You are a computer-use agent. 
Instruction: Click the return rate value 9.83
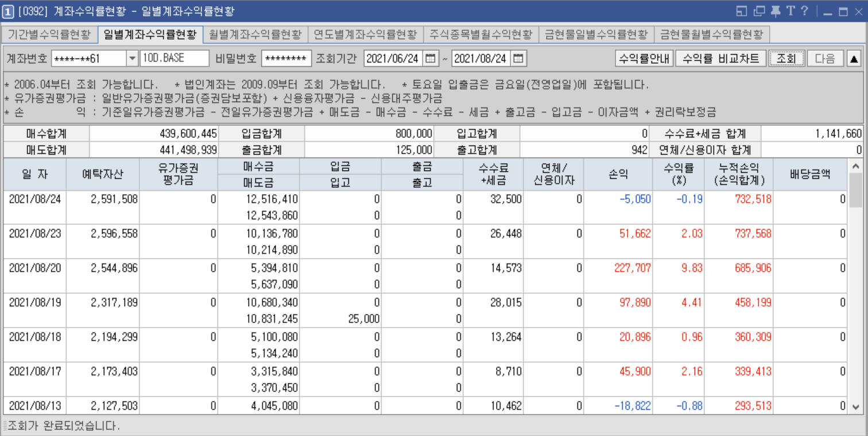click(692, 268)
